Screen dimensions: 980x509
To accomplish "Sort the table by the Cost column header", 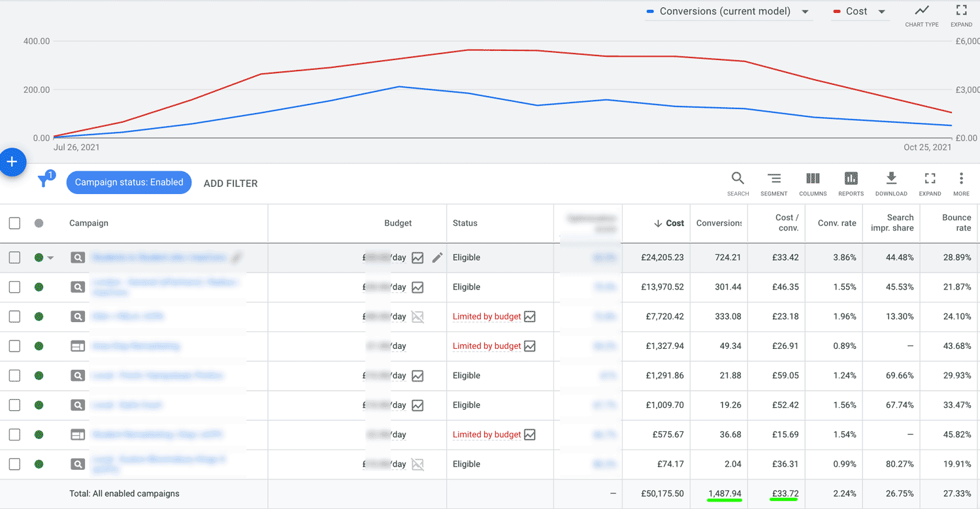I will pos(675,223).
